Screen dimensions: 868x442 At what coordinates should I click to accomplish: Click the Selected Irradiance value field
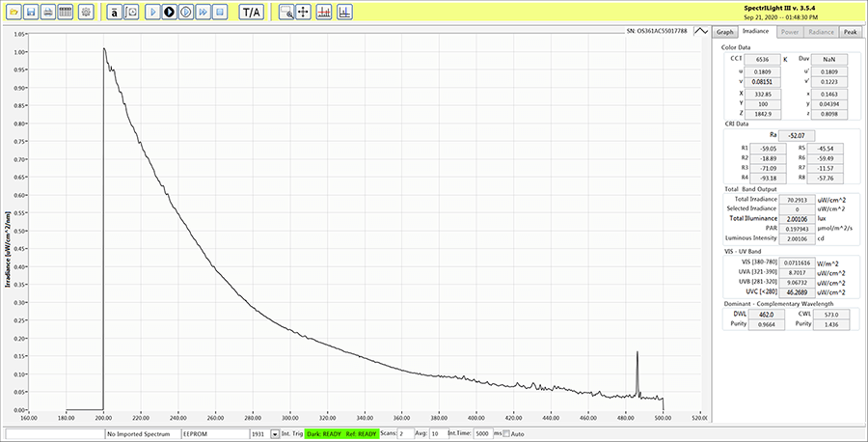[797, 209]
